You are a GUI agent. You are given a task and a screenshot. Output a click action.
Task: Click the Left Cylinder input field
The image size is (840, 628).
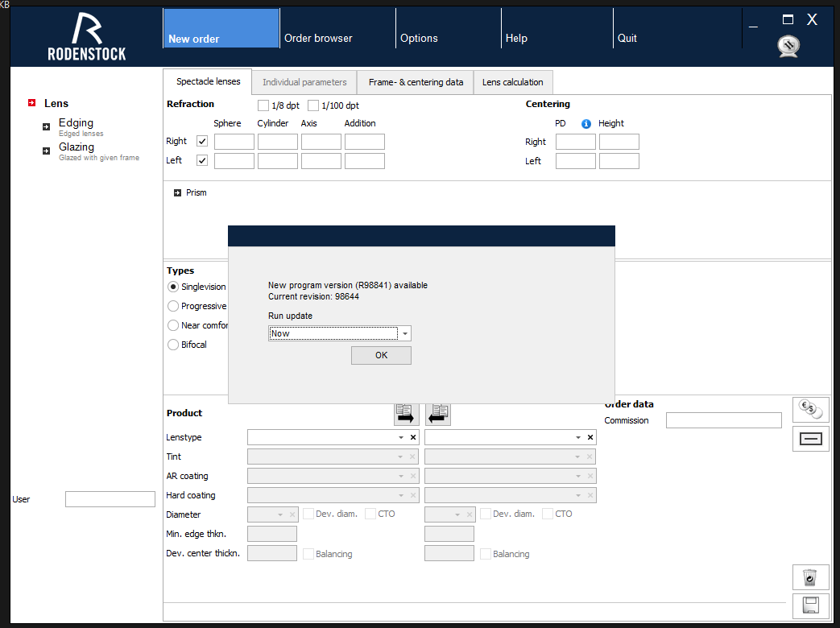pos(278,160)
